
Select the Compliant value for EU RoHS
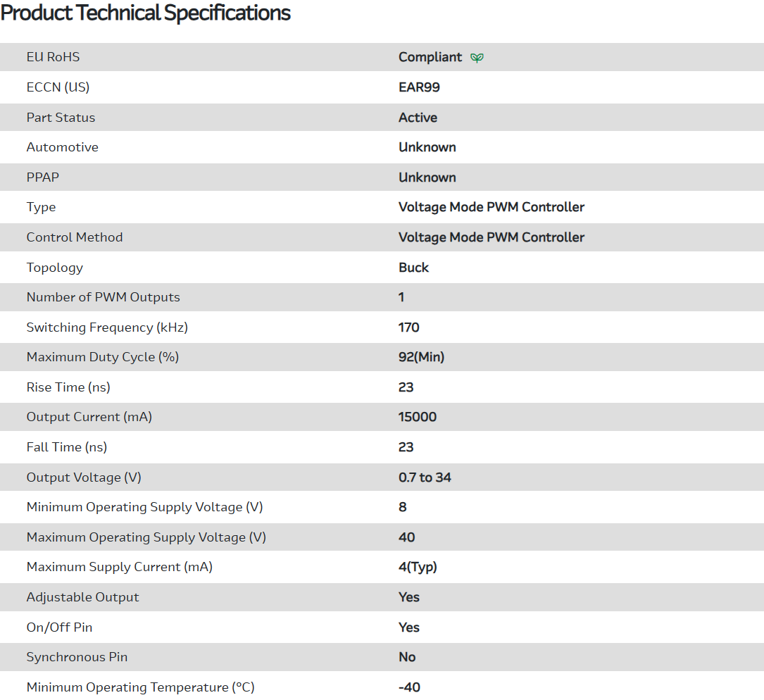tap(430, 57)
